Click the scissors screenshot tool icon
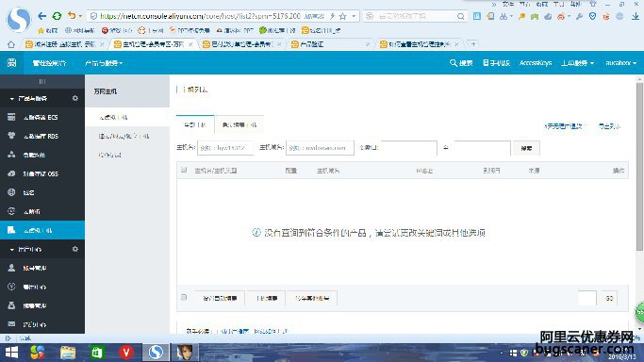Image resolution: width=644 pixels, height=362 pixels. pyautogui.click(x=504, y=16)
